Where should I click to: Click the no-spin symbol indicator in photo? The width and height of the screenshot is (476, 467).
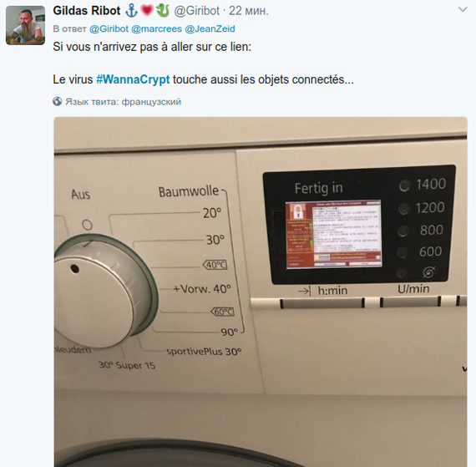pos(418,272)
